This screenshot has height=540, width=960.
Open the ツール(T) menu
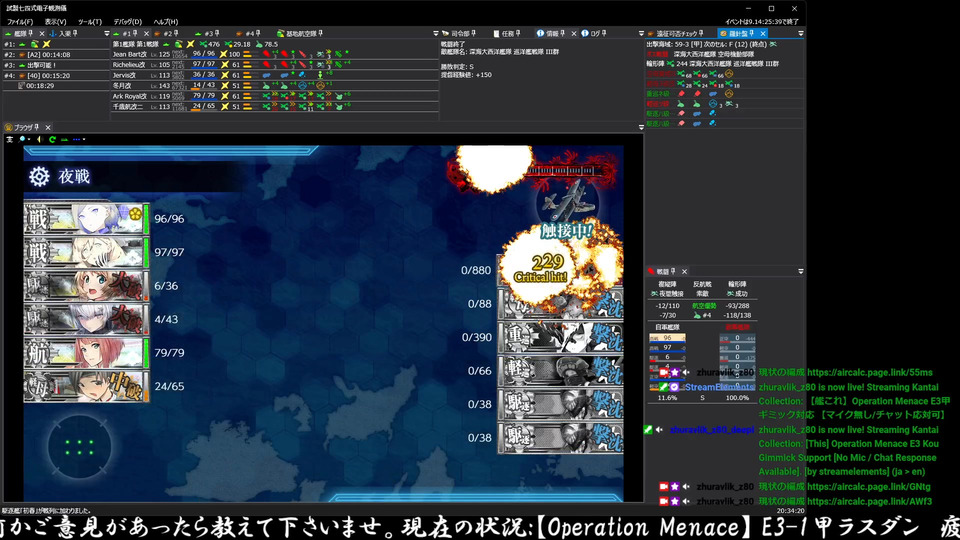90,21
